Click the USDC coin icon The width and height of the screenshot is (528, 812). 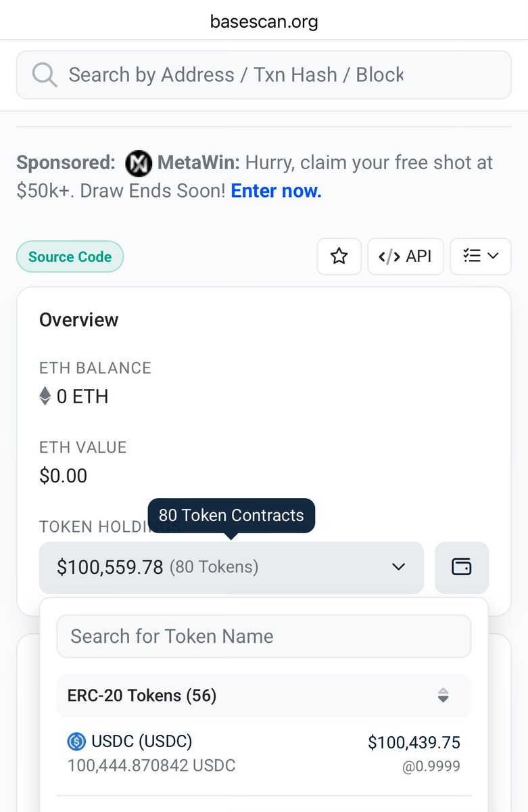pyautogui.click(x=76, y=742)
